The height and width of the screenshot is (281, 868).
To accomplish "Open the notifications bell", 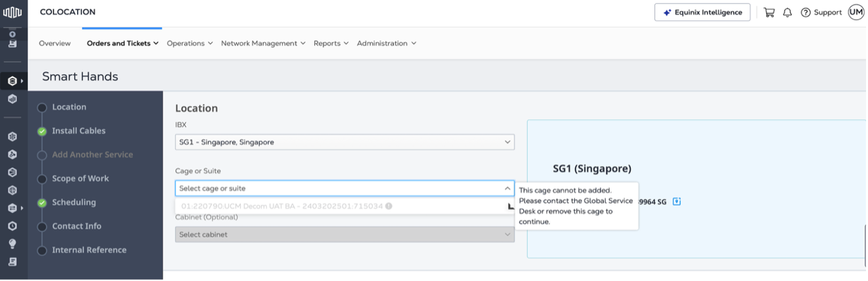I will coord(787,13).
